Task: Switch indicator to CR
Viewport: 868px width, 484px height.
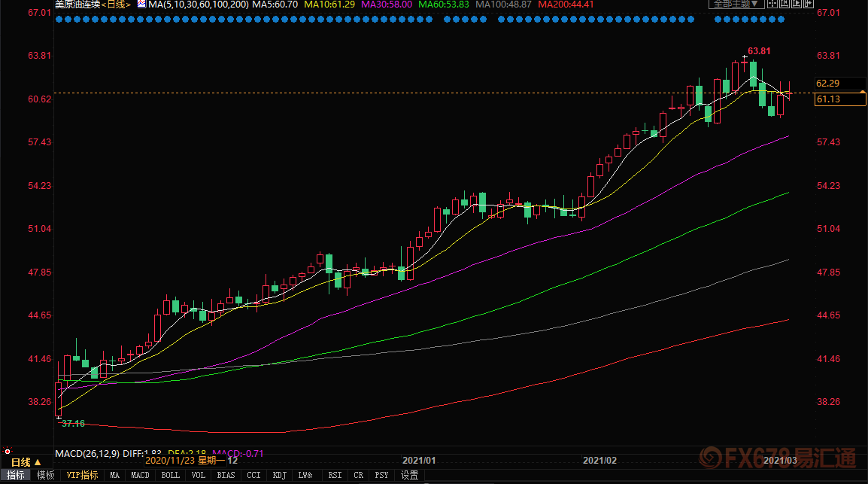Action: pos(358,475)
